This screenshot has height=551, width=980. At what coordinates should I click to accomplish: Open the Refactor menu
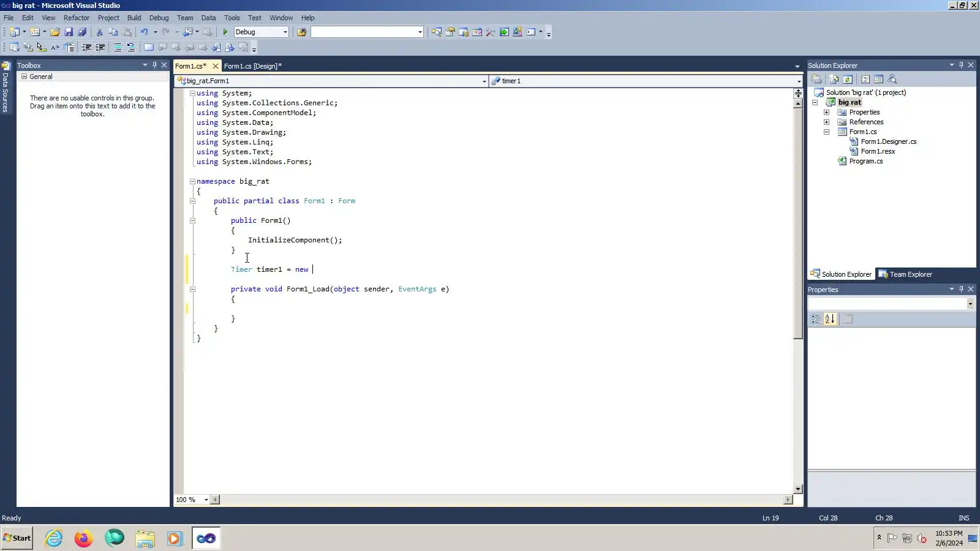tap(77, 18)
